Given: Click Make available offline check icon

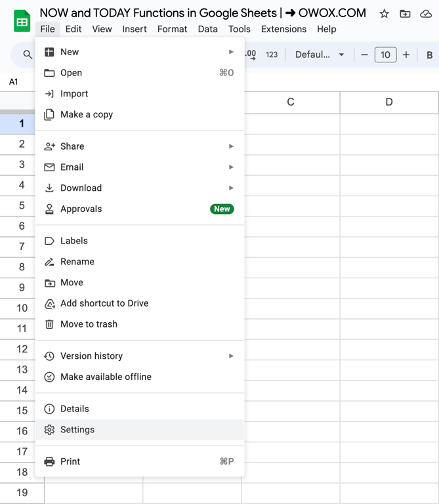Looking at the screenshot, I should click(49, 377).
